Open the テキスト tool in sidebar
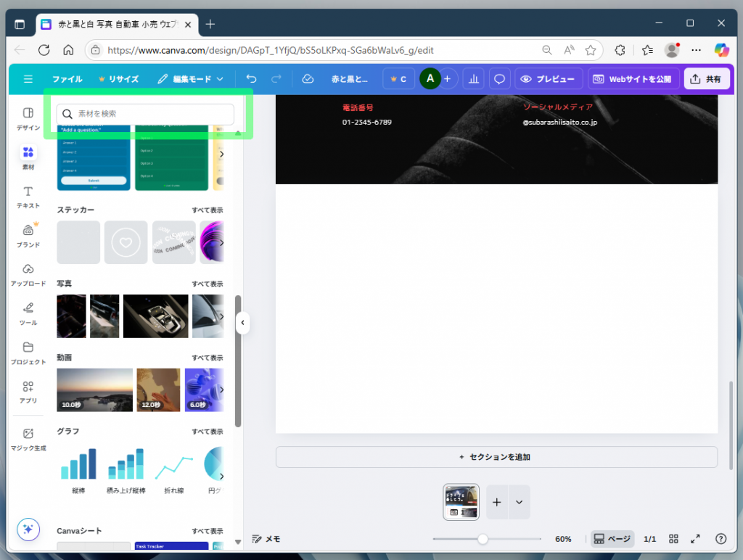 pyautogui.click(x=28, y=197)
